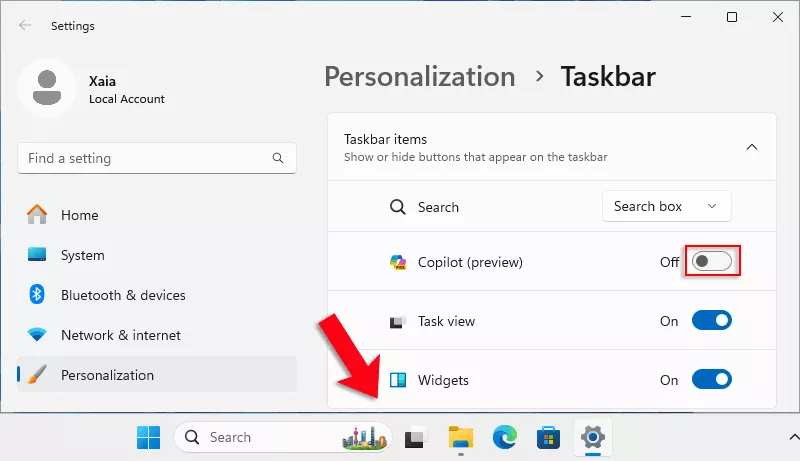The height and width of the screenshot is (461, 800).
Task: Click the Xaia profile avatar
Action: click(x=46, y=87)
